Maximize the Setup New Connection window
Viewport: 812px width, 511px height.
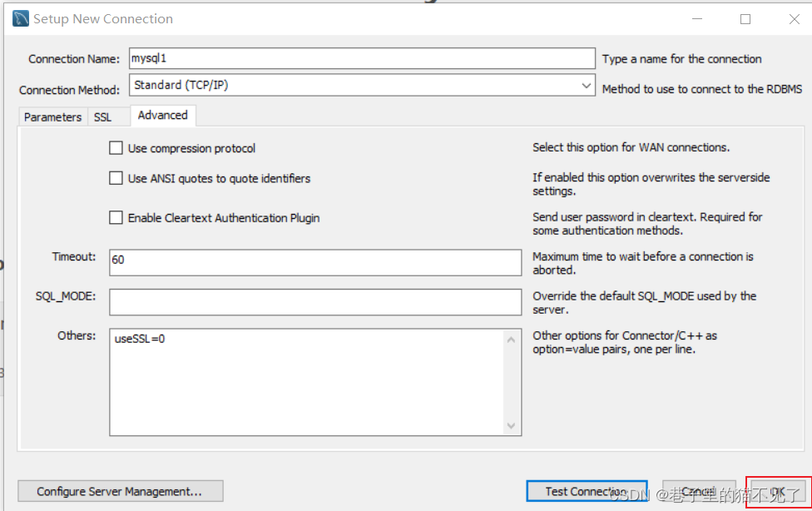click(745, 19)
